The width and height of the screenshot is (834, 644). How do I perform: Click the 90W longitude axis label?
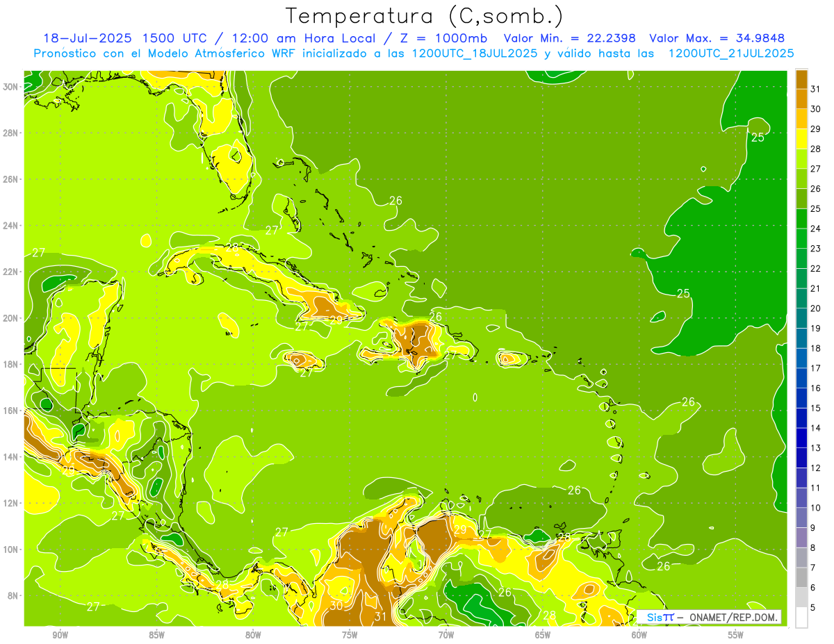[60, 634]
